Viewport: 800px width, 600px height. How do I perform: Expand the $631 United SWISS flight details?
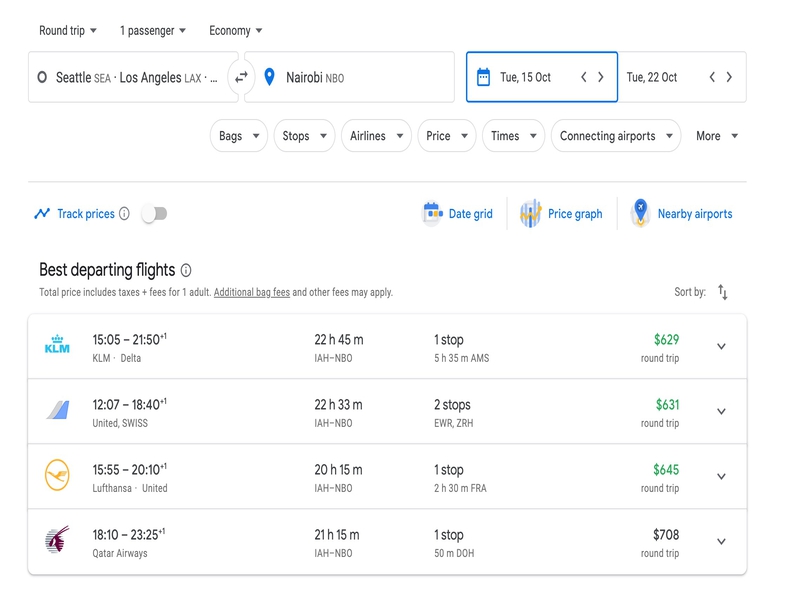(x=721, y=411)
